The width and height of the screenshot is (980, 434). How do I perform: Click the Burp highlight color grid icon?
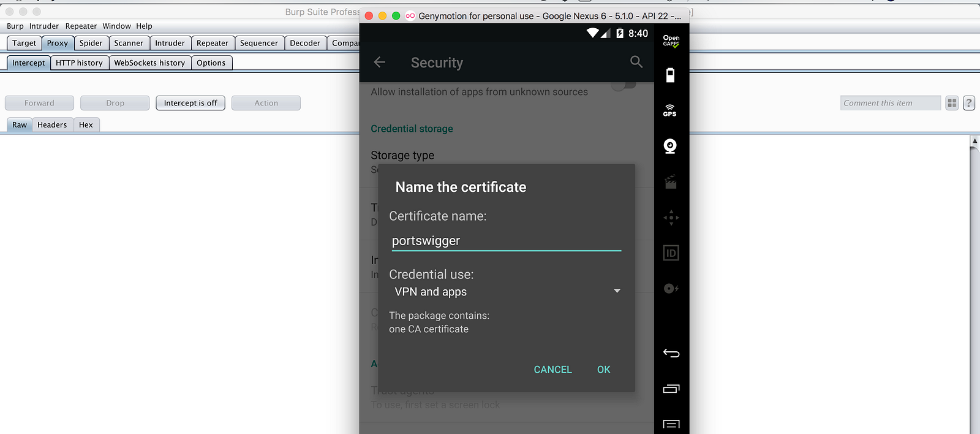(x=952, y=103)
